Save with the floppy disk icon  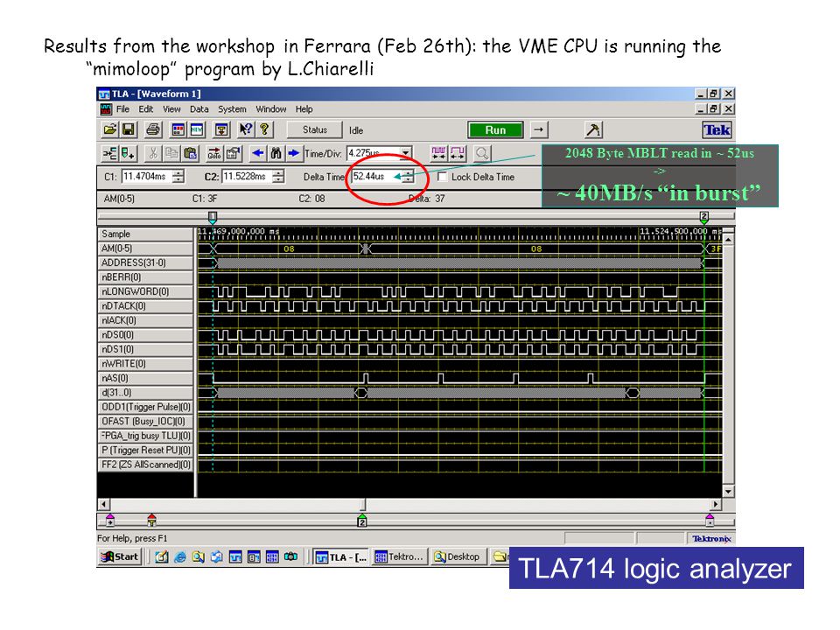click(x=129, y=129)
